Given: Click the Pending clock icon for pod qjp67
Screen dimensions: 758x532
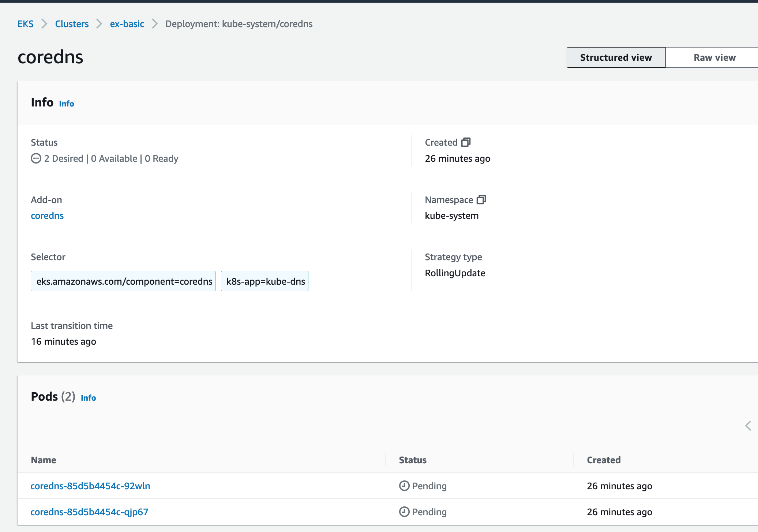Looking at the screenshot, I should [404, 512].
